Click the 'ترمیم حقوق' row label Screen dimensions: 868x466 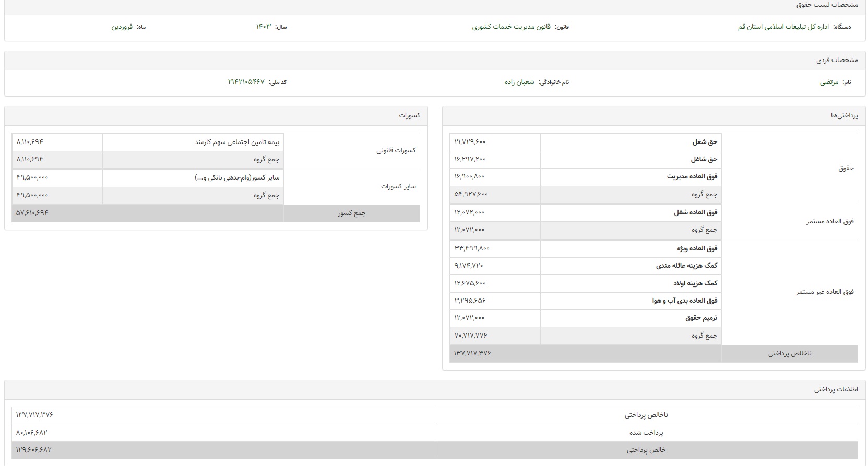(x=701, y=318)
